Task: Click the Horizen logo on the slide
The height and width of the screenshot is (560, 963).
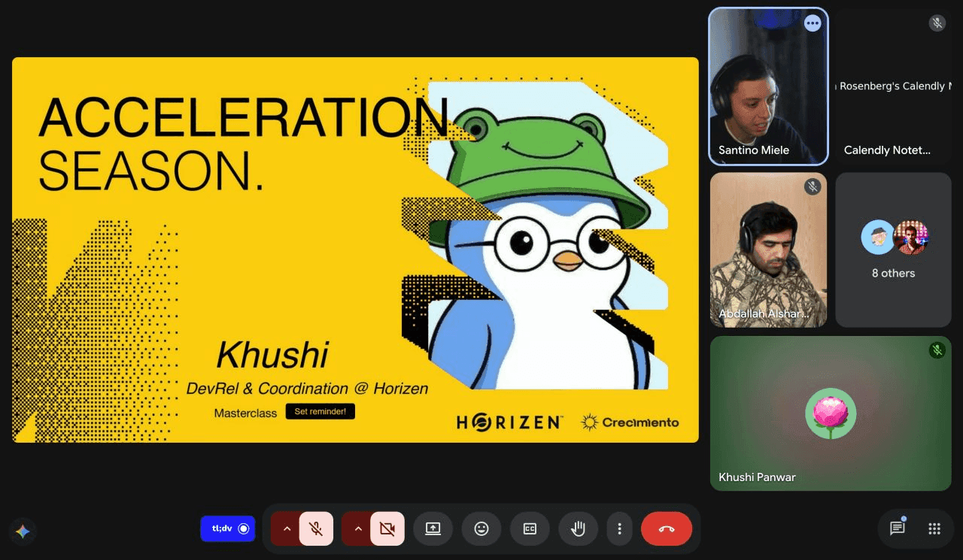Action: pyautogui.click(x=509, y=422)
